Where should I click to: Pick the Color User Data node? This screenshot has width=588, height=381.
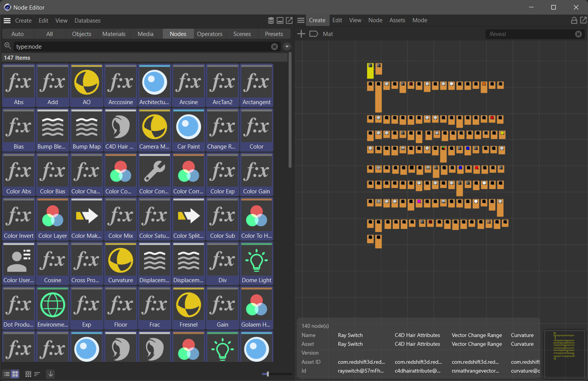coord(19,263)
